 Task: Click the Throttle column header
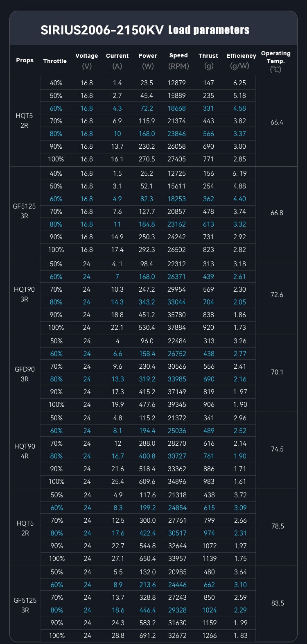55,61
